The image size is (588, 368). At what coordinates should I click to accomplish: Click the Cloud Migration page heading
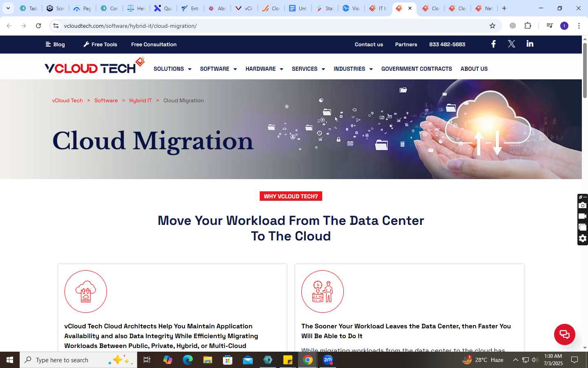(153, 141)
